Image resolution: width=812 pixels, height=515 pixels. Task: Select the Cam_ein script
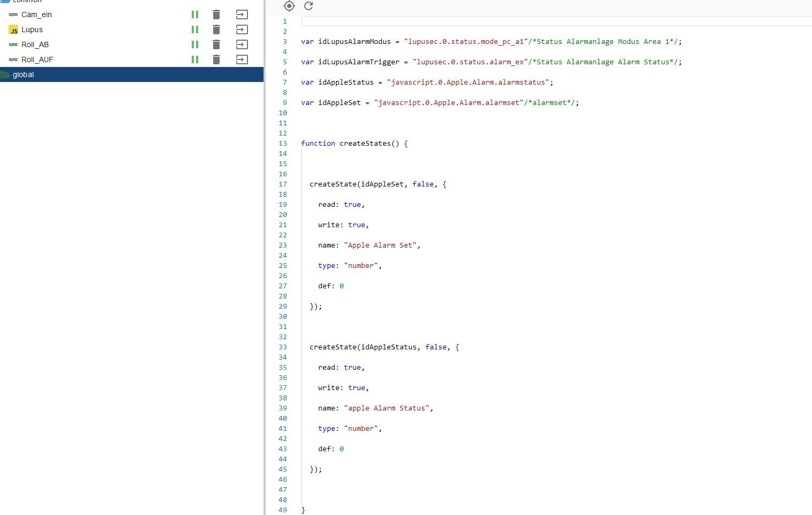point(36,14)
